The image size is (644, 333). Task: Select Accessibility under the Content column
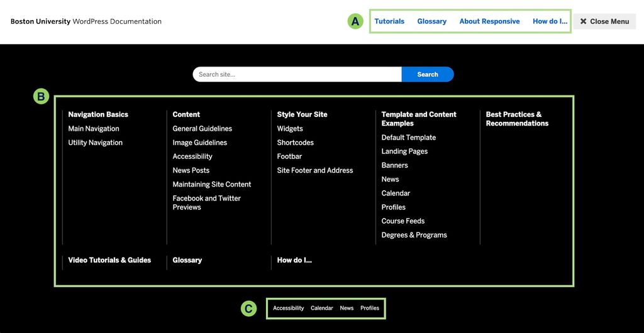point(192,156)
